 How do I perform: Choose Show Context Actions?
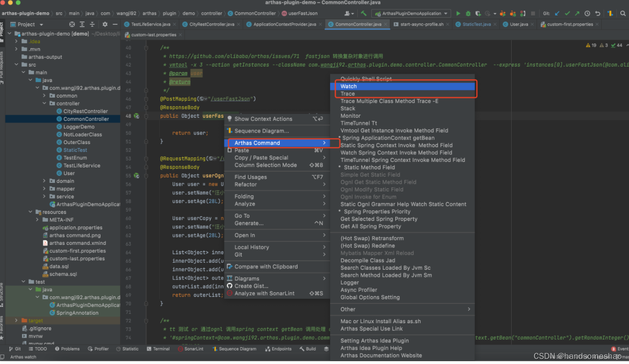click(x=277, y=119)
